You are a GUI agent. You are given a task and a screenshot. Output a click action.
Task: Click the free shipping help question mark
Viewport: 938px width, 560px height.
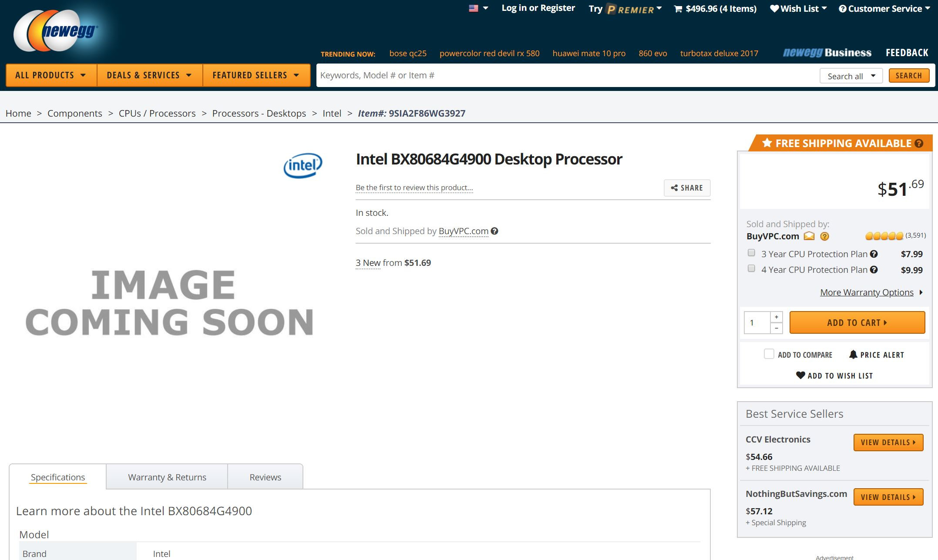[x=919, y=144]
